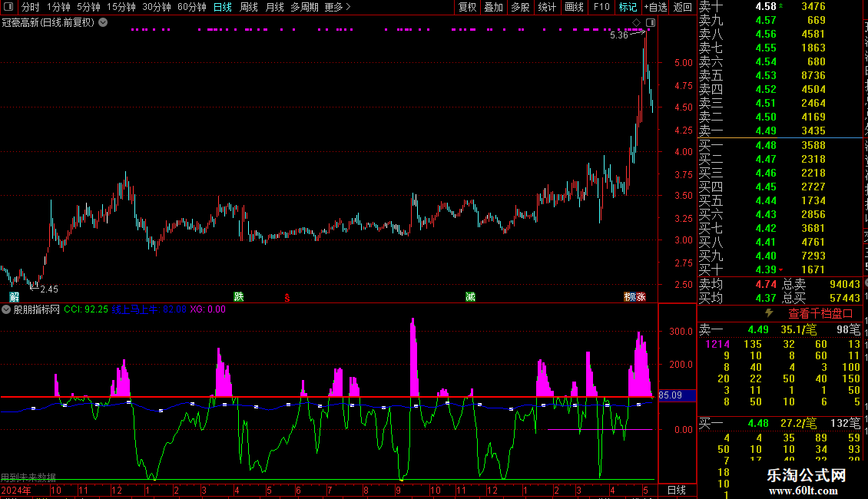Click the purple 1214 order quantity

point(717,344)
